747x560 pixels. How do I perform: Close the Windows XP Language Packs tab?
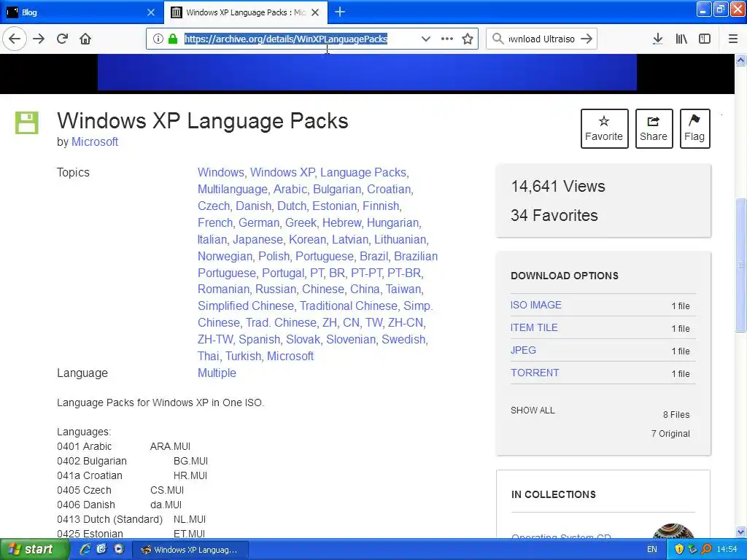point(315,12)
